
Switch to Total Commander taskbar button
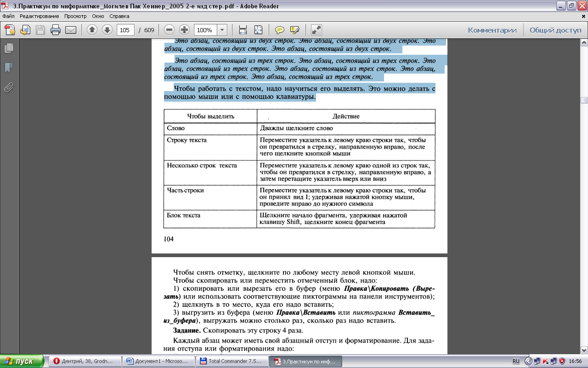(x=232, y=361)
